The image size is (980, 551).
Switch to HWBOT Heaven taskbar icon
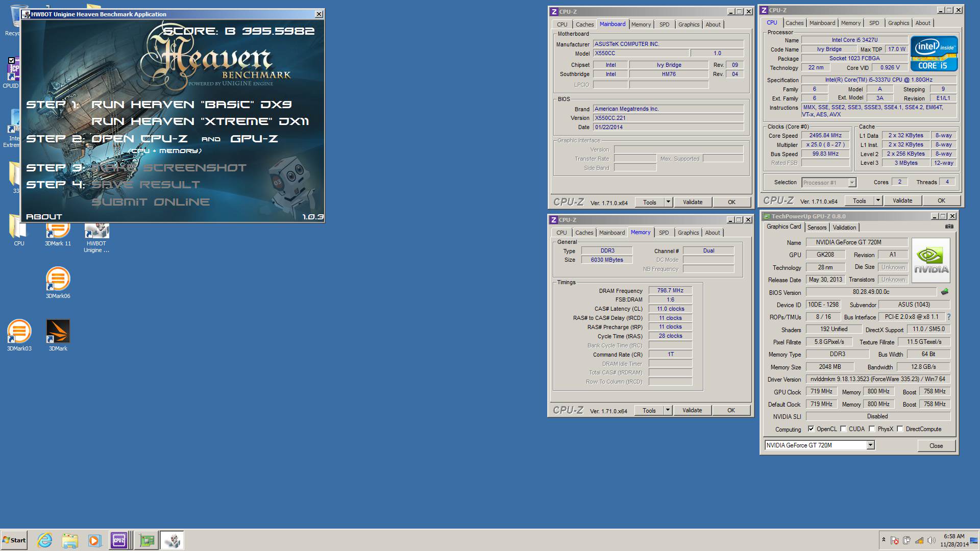pyautogui.click(x=173, y=540)
